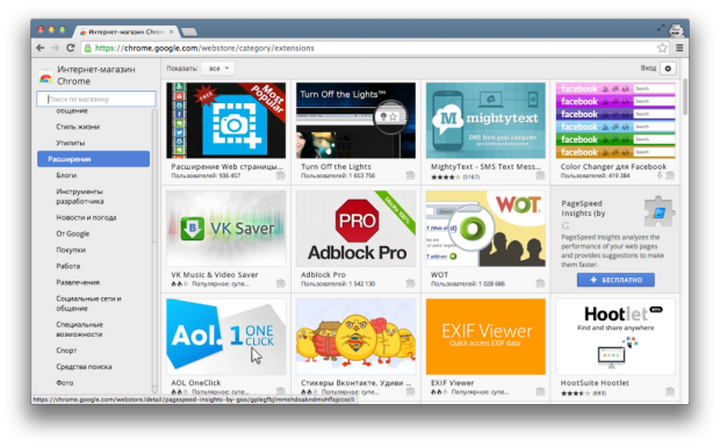720x447 pixels.
Task: Click the browser forward arrow
Action: pyautogui.click(x=55, y=48)
